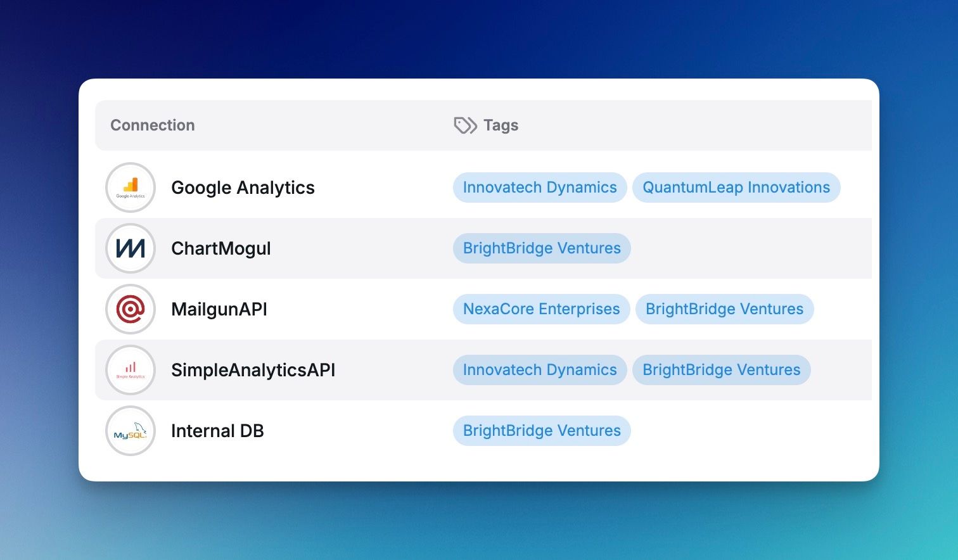Screen dimensions: 958x560
Task: Click the MySQL logo for Internal DB
Action: pos(131,431)
